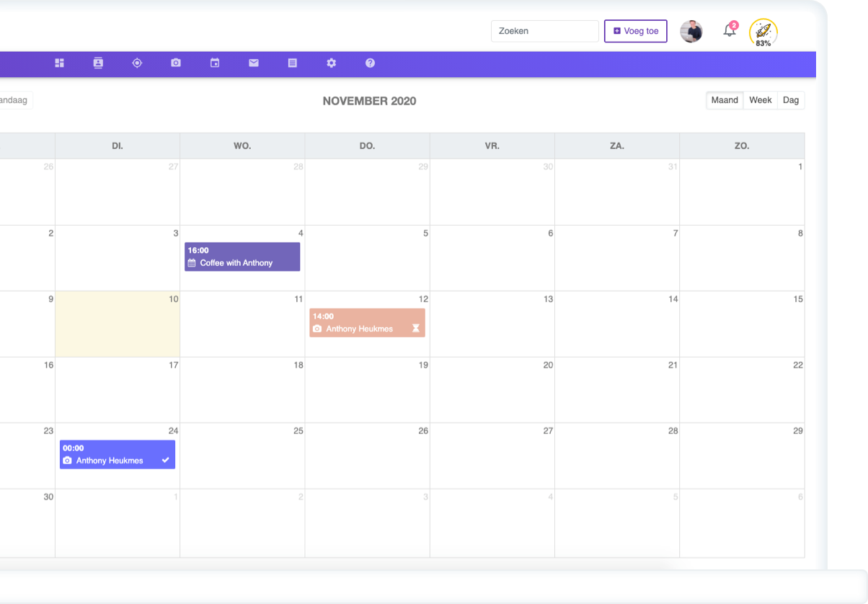This screenshot has width=868, height=604.
Task: Click the help question mark icon
Action: point(370,63)
